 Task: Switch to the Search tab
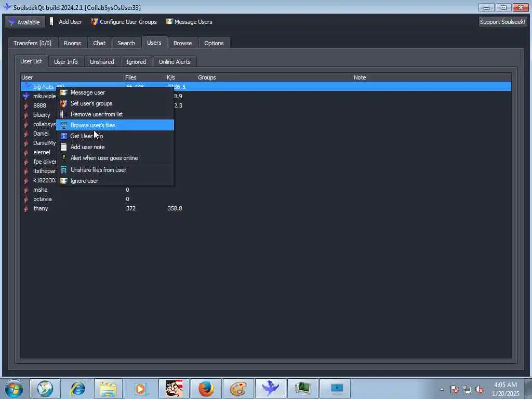click(126, 43)
